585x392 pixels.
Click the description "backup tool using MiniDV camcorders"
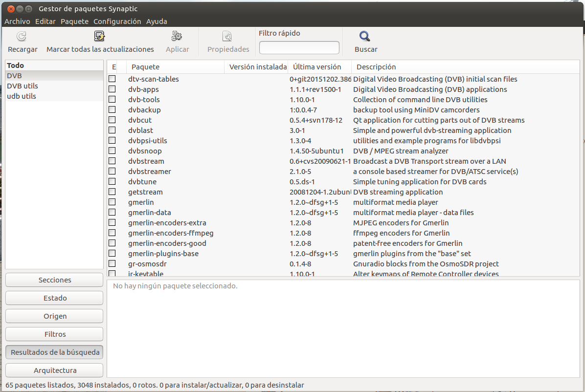[416, 110]
